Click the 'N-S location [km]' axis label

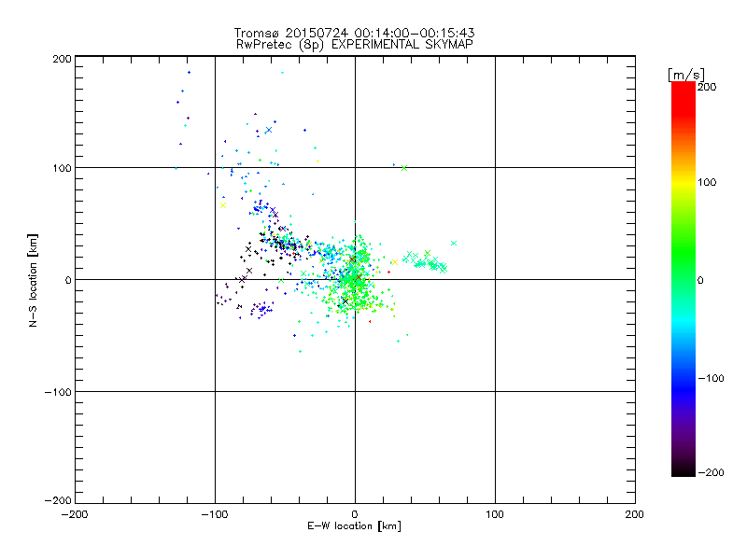click(33, 280)
